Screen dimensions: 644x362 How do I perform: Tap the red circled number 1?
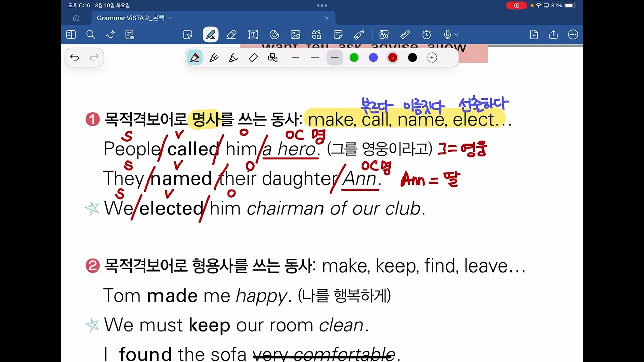coord(93,120)
